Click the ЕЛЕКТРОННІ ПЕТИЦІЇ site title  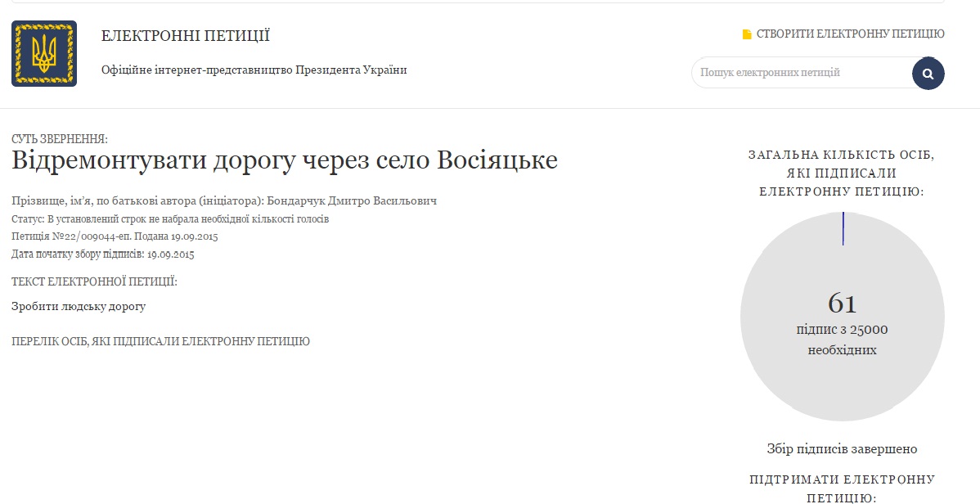click(x=185, y=36)
